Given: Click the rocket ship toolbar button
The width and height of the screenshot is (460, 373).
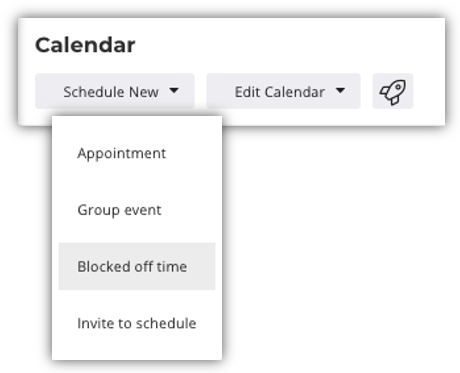Looking at the screenshot, I should tap(393, 91).
